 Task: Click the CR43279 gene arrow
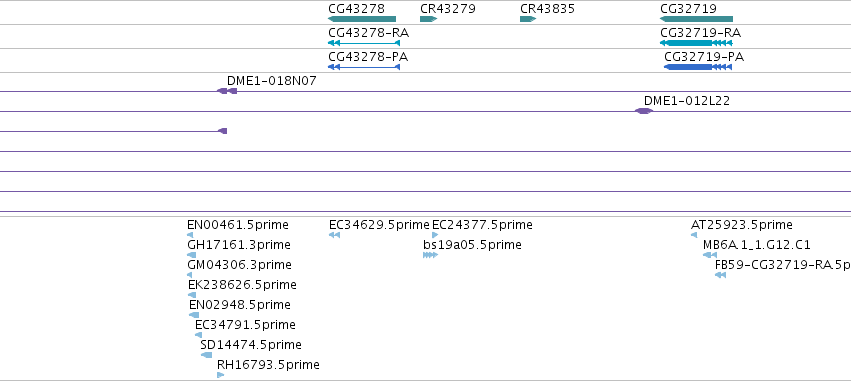point(428,19)
